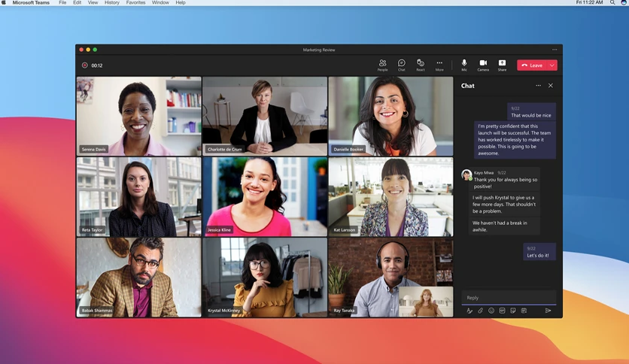Toggle the Chat panel button in toolbar
The height and width of the screenshot is (364, 629).
pyautogui.click(x=401, y=65)
